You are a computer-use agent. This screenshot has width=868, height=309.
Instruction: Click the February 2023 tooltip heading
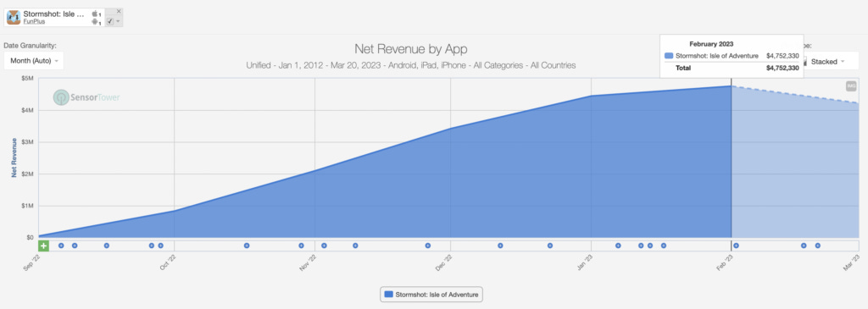tap(711, 44)
